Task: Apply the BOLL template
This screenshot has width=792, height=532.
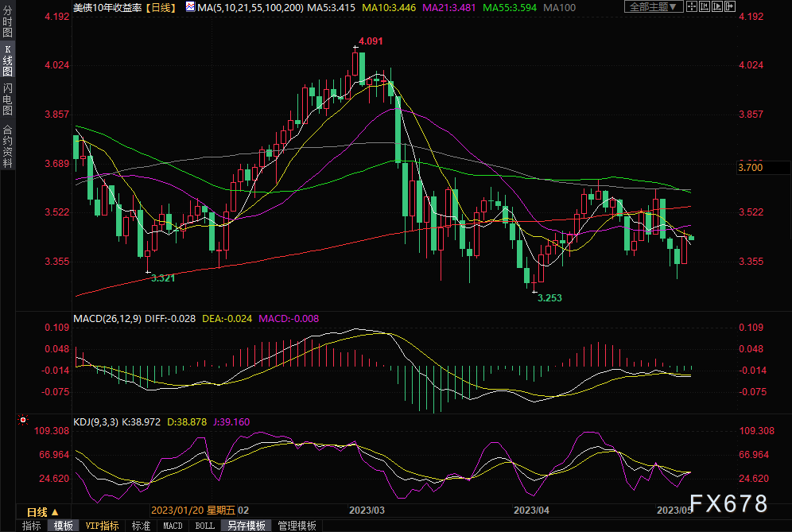Action: (204, 526)
